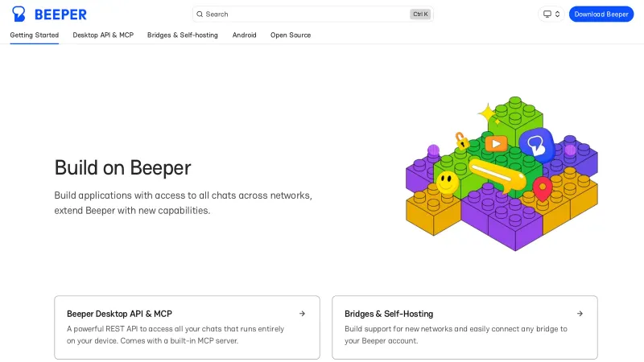The image size is (644, 362).
Task: Select the Bridges & Self-hosting tab
Action: click(x=183, y=35)
